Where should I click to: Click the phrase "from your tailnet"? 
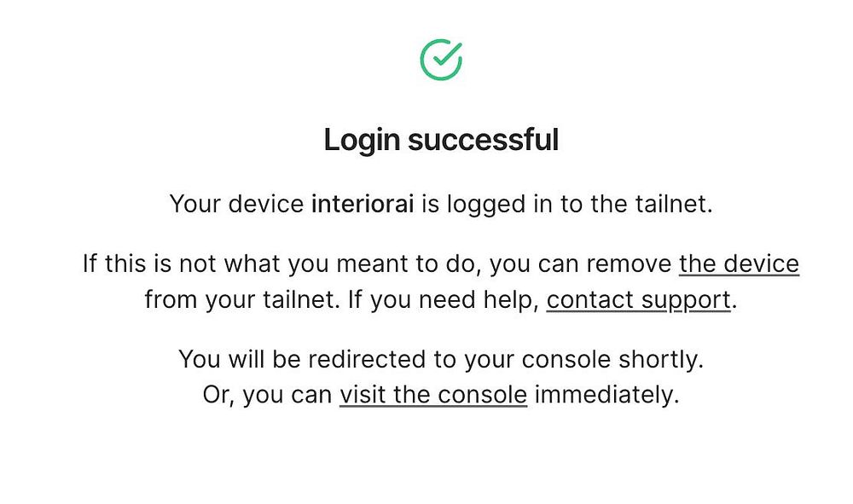(239, 299)
